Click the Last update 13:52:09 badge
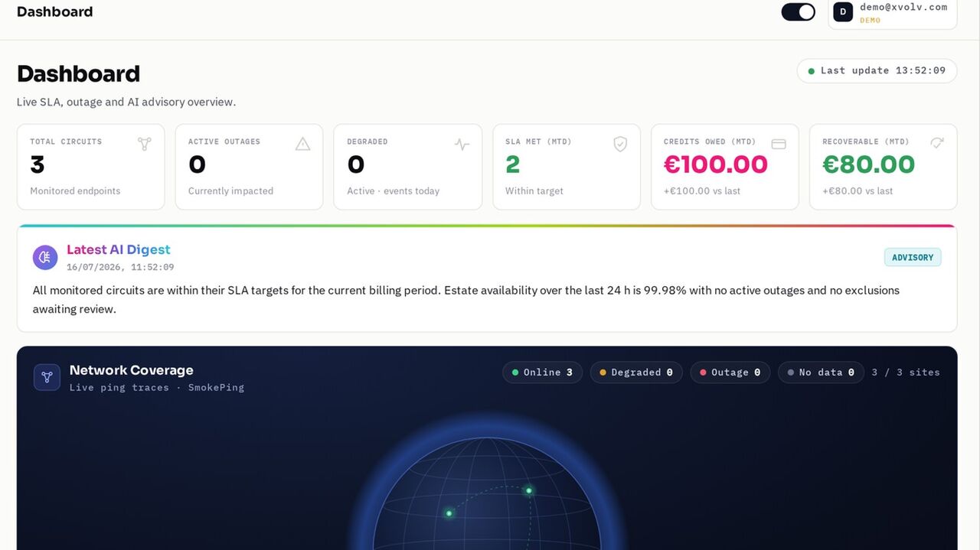 pyautogui.click(x=877, y=70)
